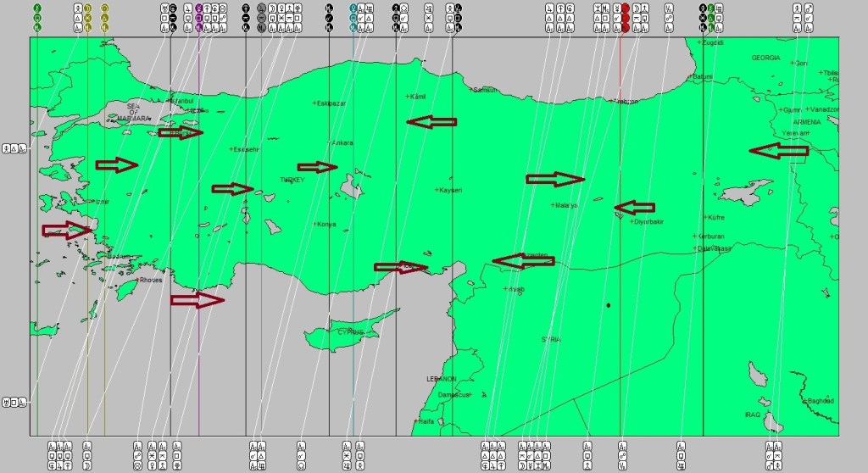Select the Baghdad city marker
The image size is (868, 473).
tap(804, 401)
